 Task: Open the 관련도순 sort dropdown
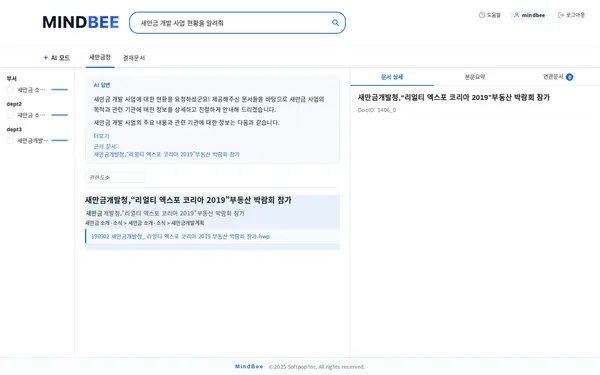pos(115,177)
